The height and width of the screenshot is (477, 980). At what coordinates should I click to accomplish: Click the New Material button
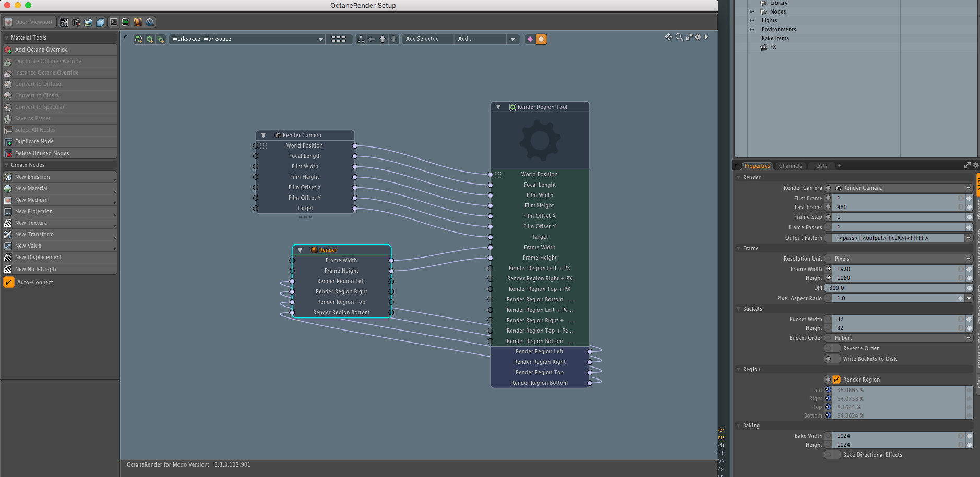point(60,188)
